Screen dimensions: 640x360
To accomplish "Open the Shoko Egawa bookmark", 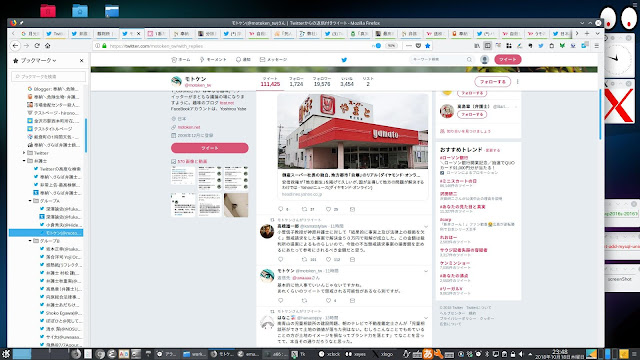I will coord(61,313).
